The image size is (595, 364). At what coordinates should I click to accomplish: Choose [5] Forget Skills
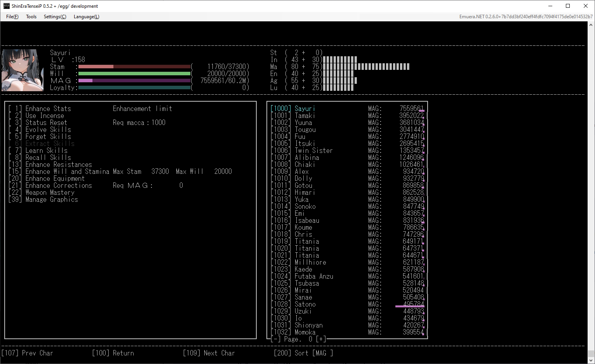[40, 137]
